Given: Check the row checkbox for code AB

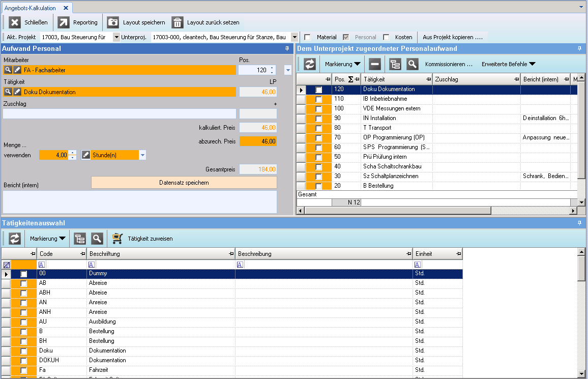Looking at the screenshot, I should (24, 283).
